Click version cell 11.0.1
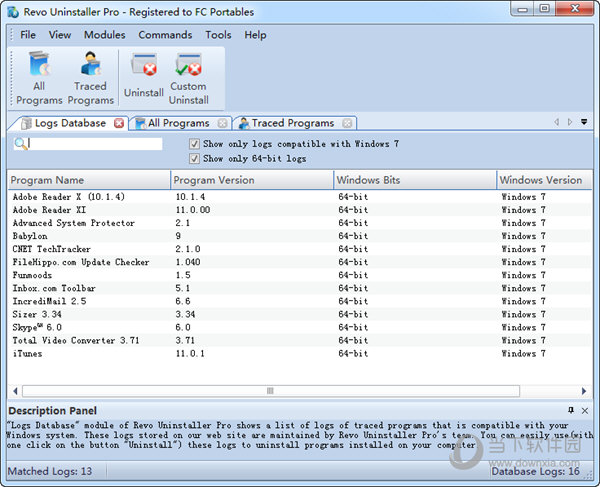Screen dimensions: 600x487 tap(190, 353)
